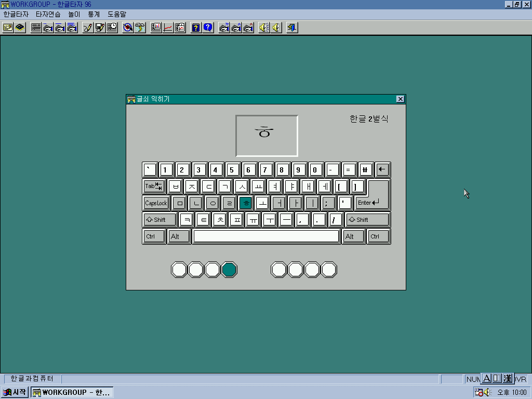The height and width of the screenshot is (399, 532).
Task: Open the storm cloud game icon
Action: (x=140, y=28)
